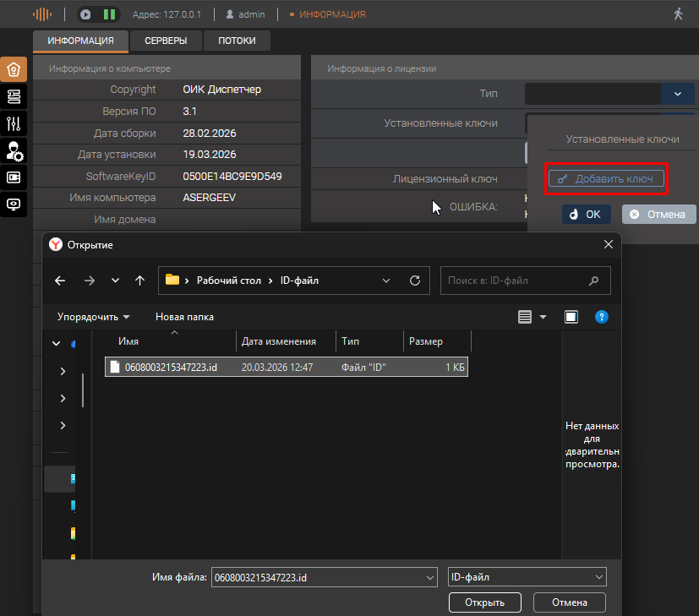Open the servers stack icon in sidebar
699x616 pixels.
[x=14, y=97]
